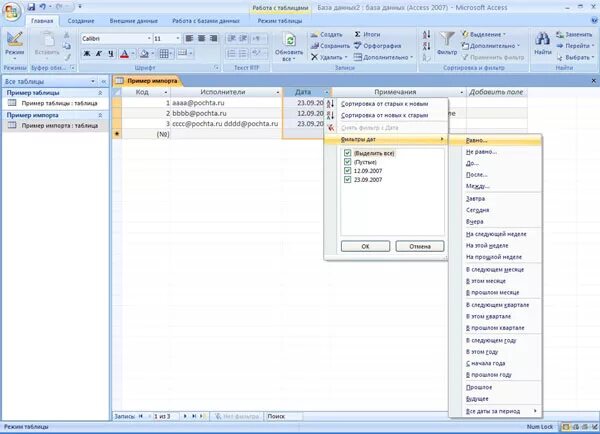The image size is (600, 434).
Task: Switch to Создание ribbon tab
Action: [x=81, y=21]
